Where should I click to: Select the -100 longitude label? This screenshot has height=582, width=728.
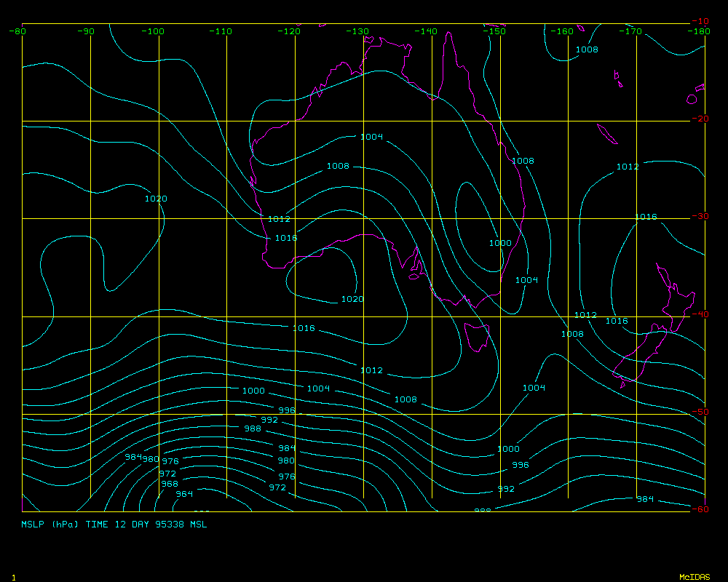tap(154, 31)
